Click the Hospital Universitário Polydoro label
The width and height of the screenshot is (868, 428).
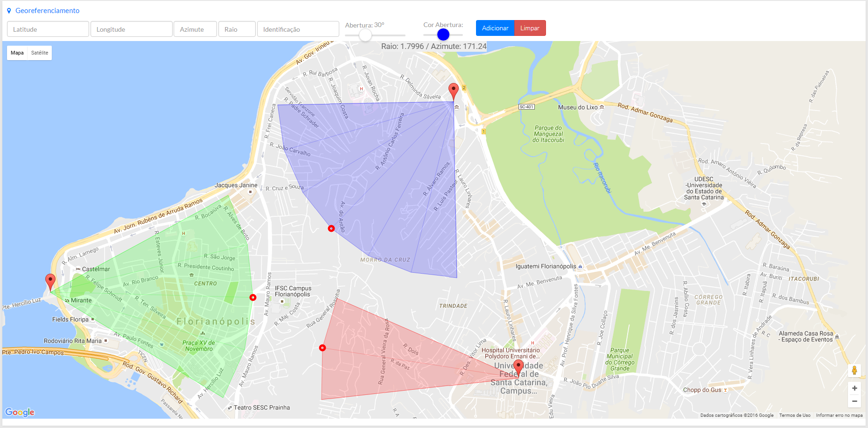[511, 353]
